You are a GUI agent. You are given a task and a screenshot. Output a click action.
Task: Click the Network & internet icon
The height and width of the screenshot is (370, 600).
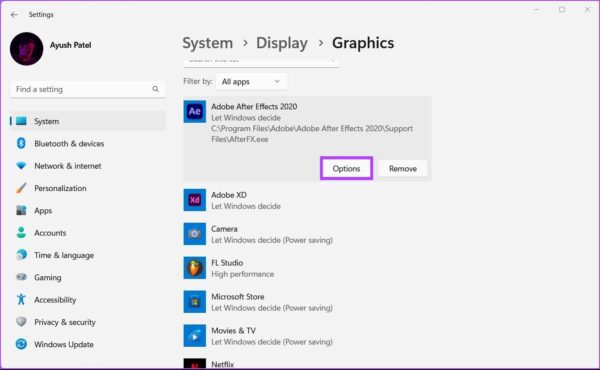(x=21, y=166)
